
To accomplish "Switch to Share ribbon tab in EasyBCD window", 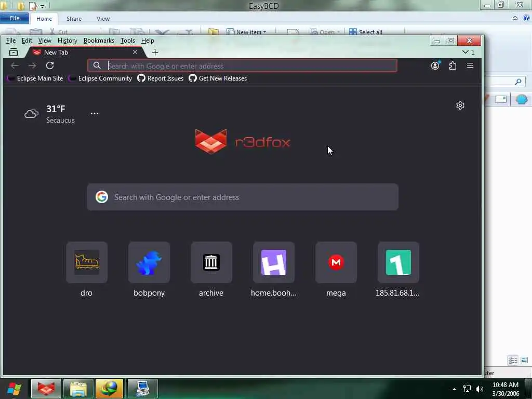I will pyautogui.click(x=74, y=19).
